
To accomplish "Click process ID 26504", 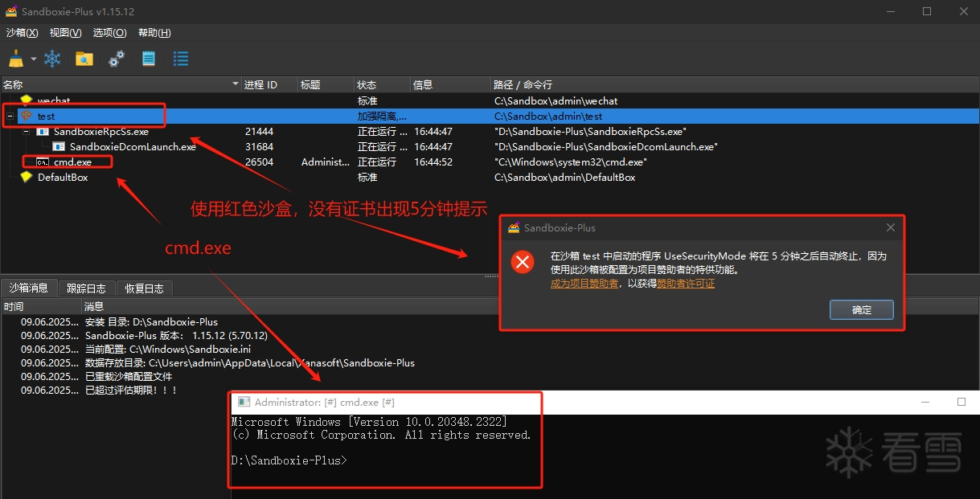I will tap(259, 162).
